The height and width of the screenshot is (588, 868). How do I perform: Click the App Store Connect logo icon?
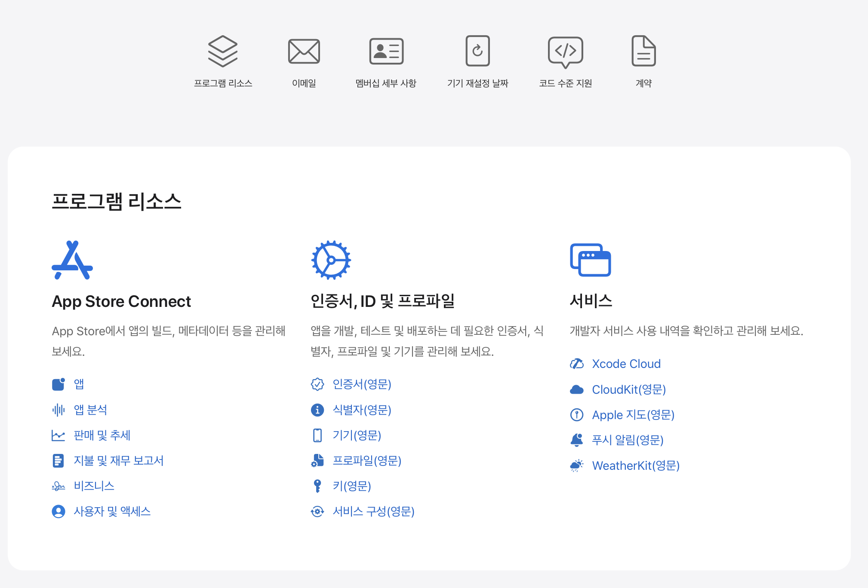72,260
